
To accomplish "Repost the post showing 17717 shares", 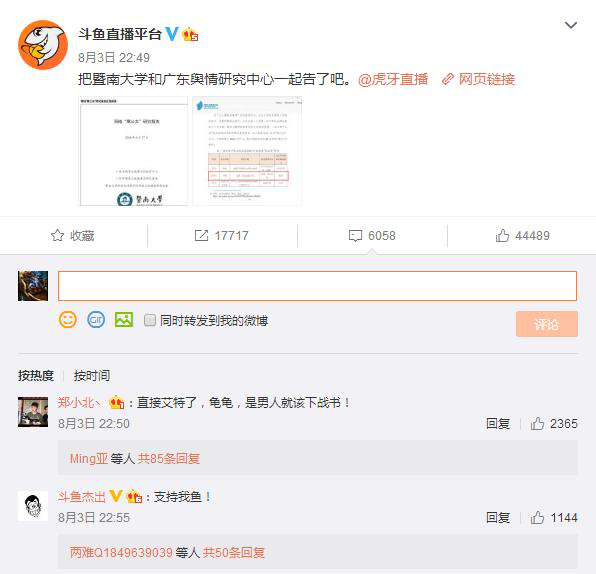I will tap(221, 236).
